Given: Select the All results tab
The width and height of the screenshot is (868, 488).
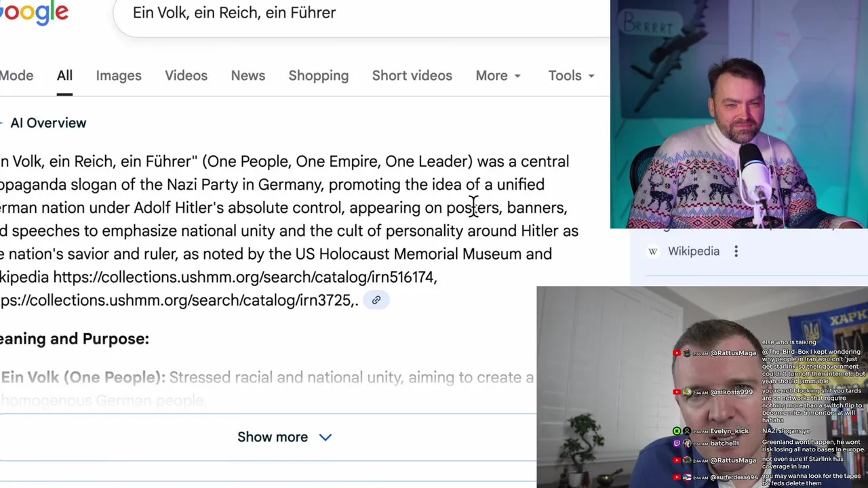Looking at the screenshot, I should pyautogui.click(x=64, y=76).
